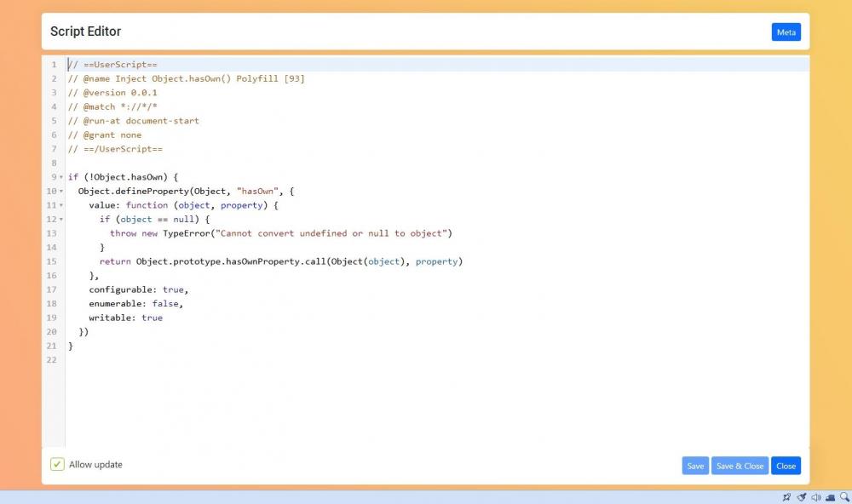Viewport: 852px width, 504px height.
Task: Click line number 1 in gutter
Action: click(54, 65)
